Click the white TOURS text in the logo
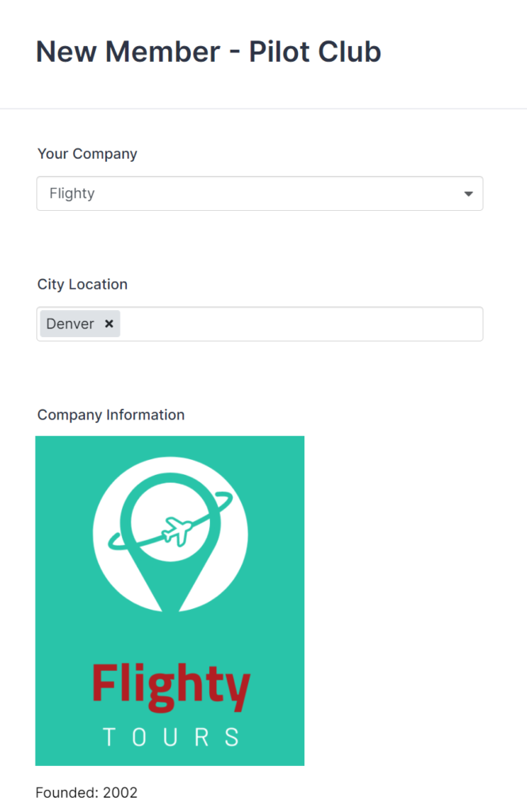This screenshot has width=527, height=812. click(x=170, y=737)
